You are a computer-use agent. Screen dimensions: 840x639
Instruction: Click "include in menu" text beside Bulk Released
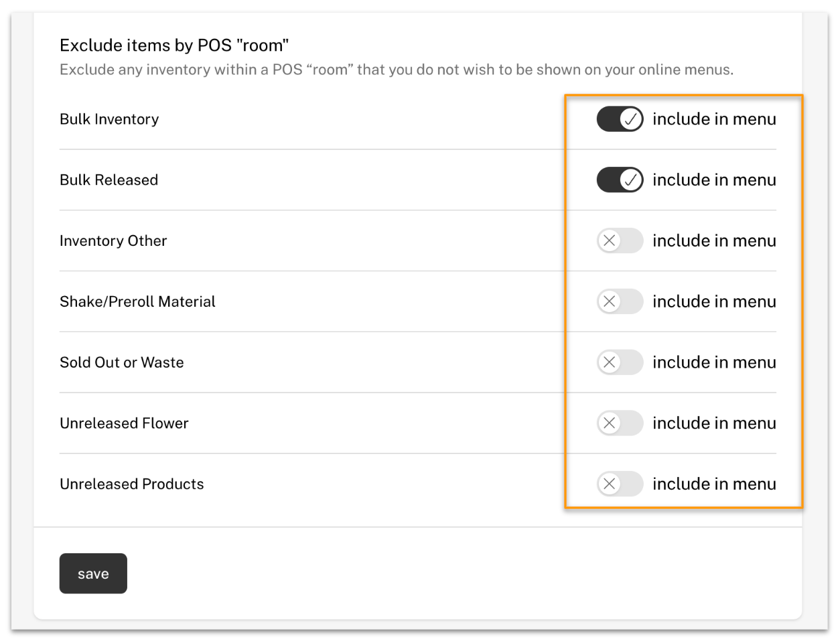(x=714, y=180)
